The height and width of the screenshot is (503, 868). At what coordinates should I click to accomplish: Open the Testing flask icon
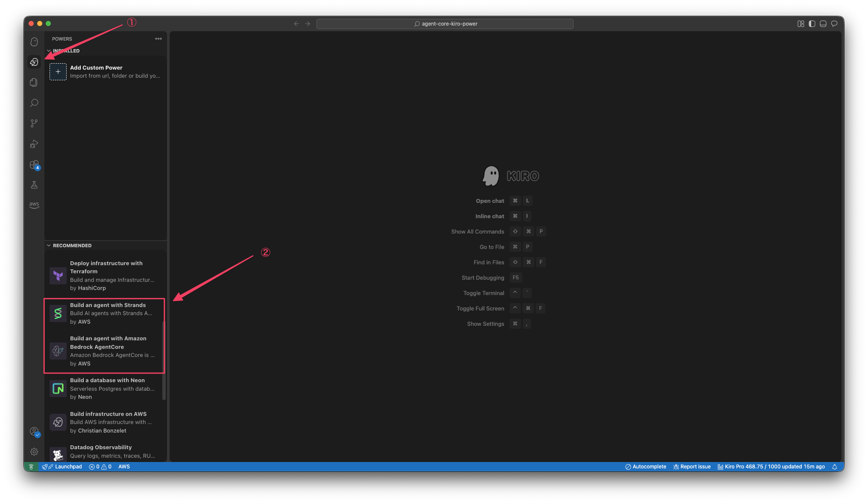34,185
